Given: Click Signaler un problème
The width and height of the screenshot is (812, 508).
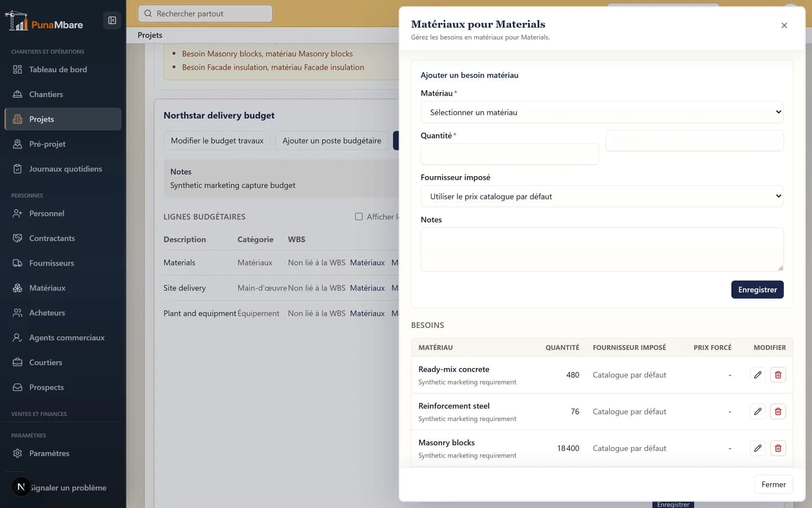Looking at the screenshot, I should click(x=68, y=488).
